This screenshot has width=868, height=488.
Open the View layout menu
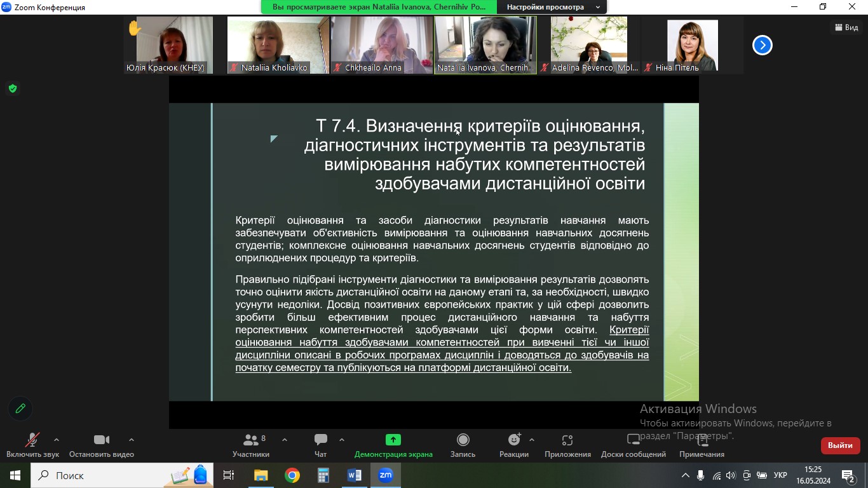[846, 27]
